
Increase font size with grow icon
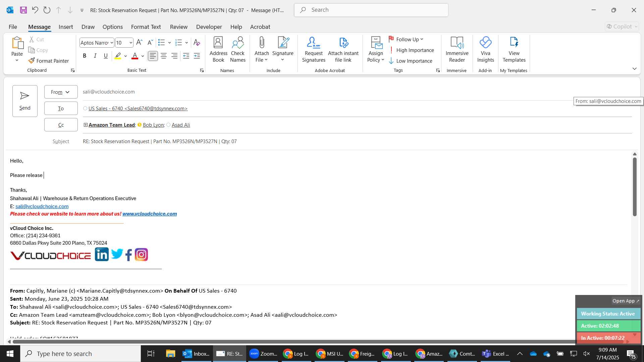140,43
